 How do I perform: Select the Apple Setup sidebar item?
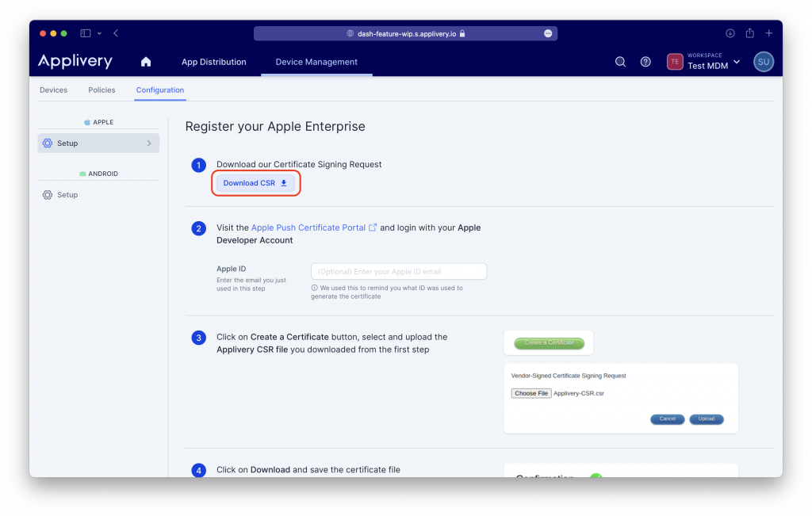coord(98,143)
